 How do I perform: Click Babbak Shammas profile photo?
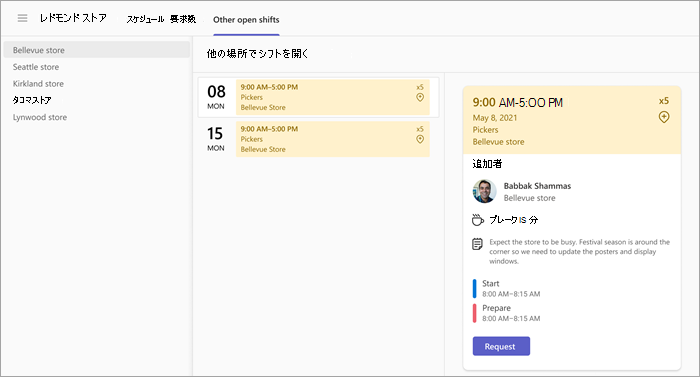[x=484, y=191]
